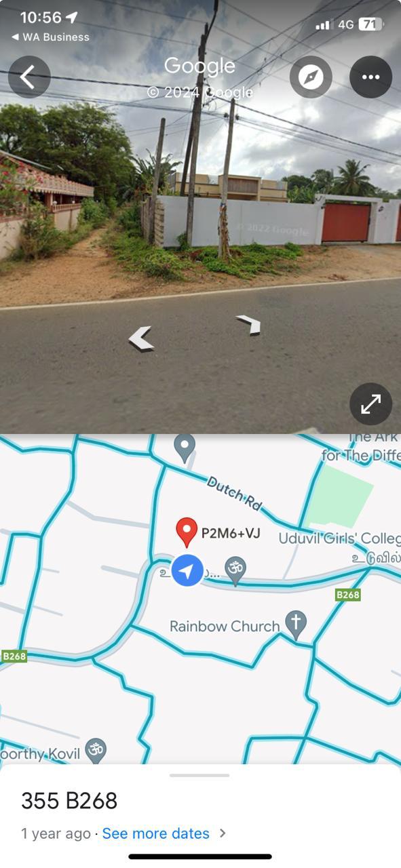
Task: Move left along the road arrow
Action: click(x=141, y=338)
